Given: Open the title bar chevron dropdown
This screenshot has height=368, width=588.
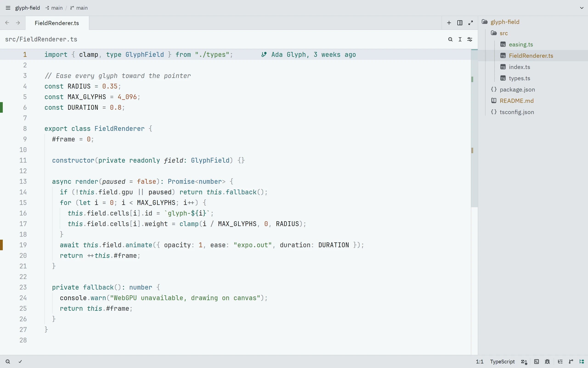Looking at the screenshot, I should (582, 8).
